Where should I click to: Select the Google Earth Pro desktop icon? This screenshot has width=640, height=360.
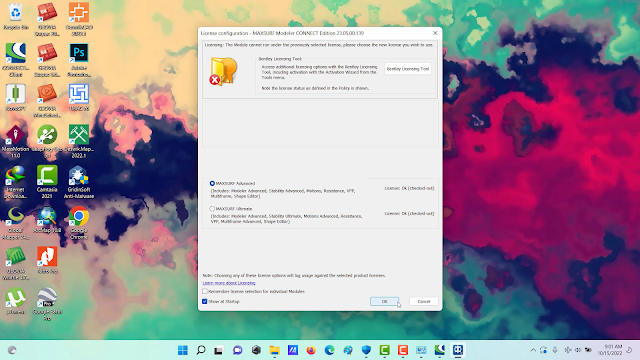coord(47,304)
